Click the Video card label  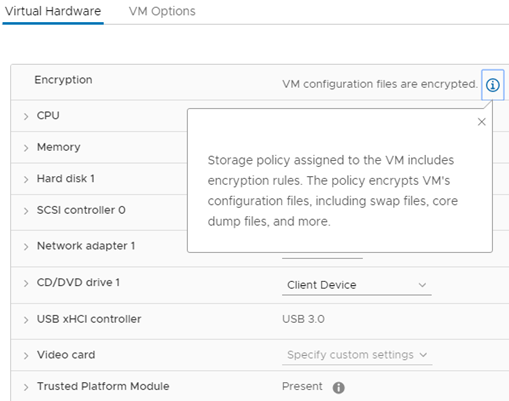click(66, 355)
